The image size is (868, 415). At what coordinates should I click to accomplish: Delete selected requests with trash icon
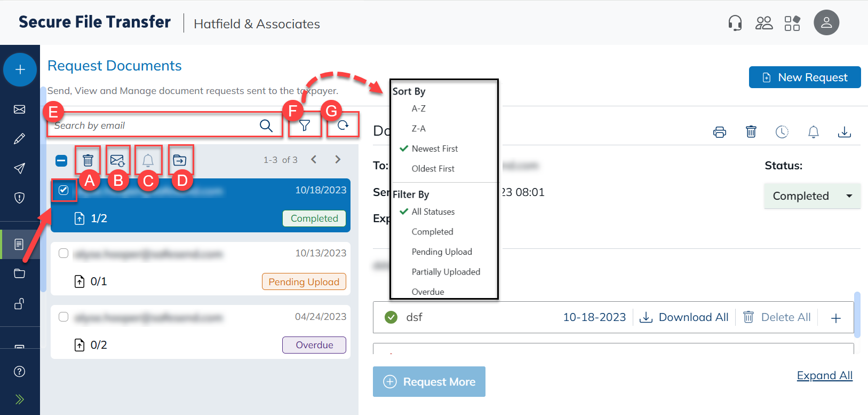[x=88, y=160]
